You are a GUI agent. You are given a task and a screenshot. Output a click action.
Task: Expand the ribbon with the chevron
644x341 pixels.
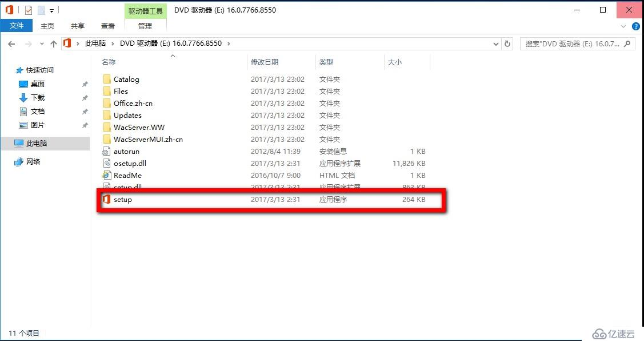623,26
